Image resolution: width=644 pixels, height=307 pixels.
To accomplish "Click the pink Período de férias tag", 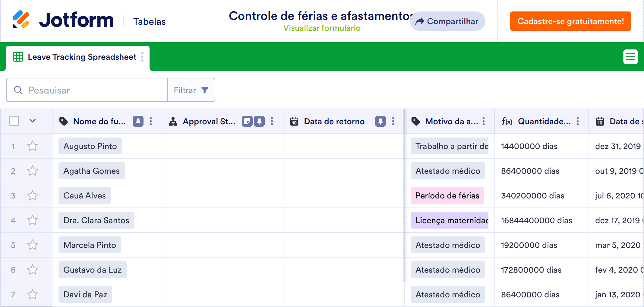I will coord(447,196).
